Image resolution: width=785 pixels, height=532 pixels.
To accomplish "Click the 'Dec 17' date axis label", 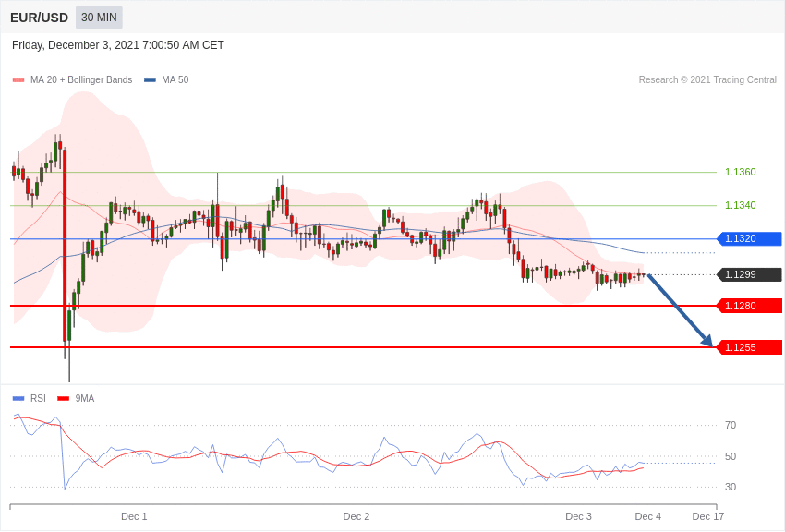I will 708,516.
